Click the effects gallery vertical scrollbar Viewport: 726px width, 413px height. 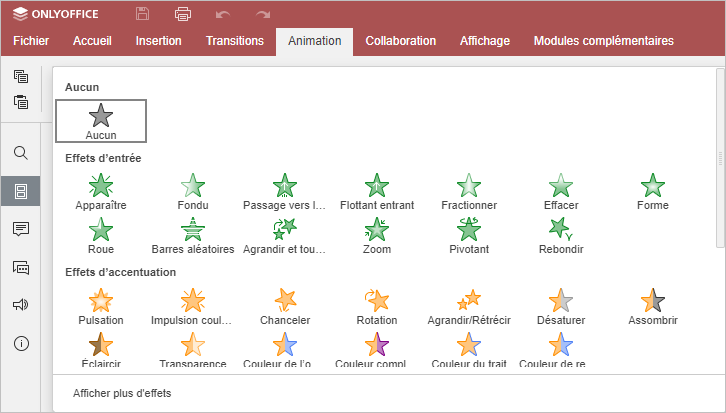coord(720,158)
